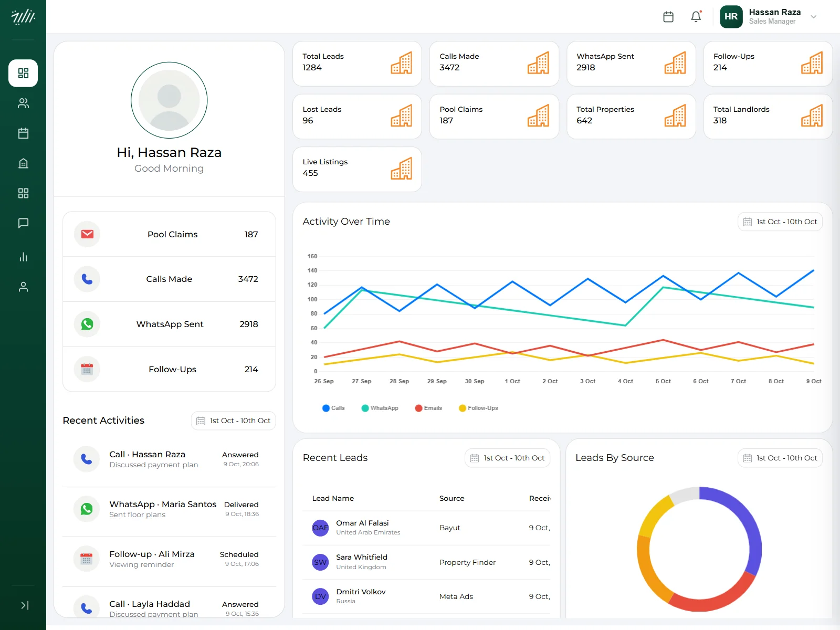This screenshot has width=840, height=630.
Task: Click the WhatsApp Sent card building icon
Action: (x=676, y=63)
